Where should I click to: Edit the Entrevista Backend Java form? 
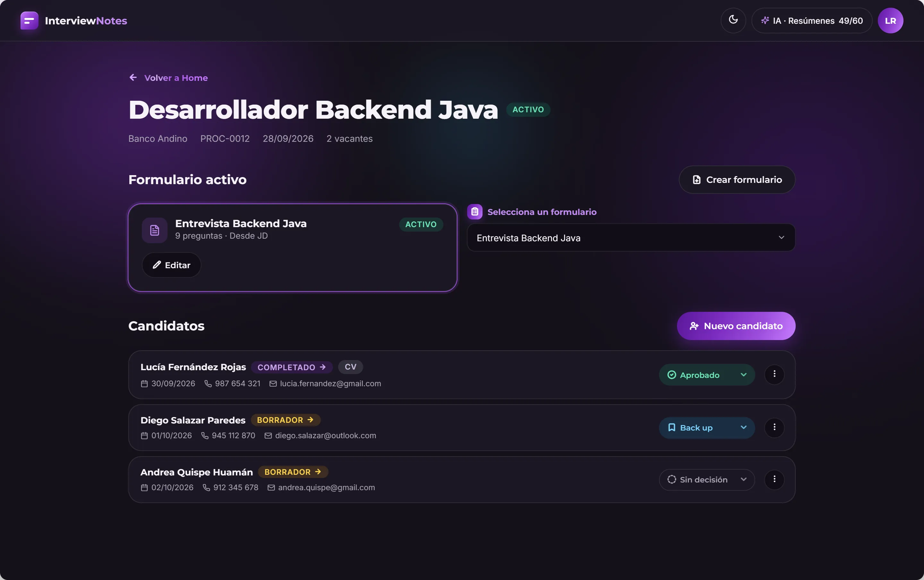[x=171, y=265]
